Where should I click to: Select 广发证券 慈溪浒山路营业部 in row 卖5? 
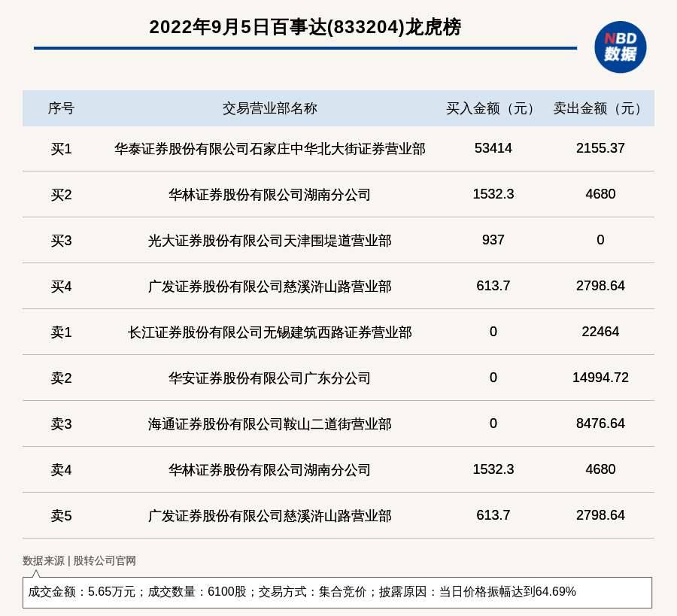coord(270,516)
